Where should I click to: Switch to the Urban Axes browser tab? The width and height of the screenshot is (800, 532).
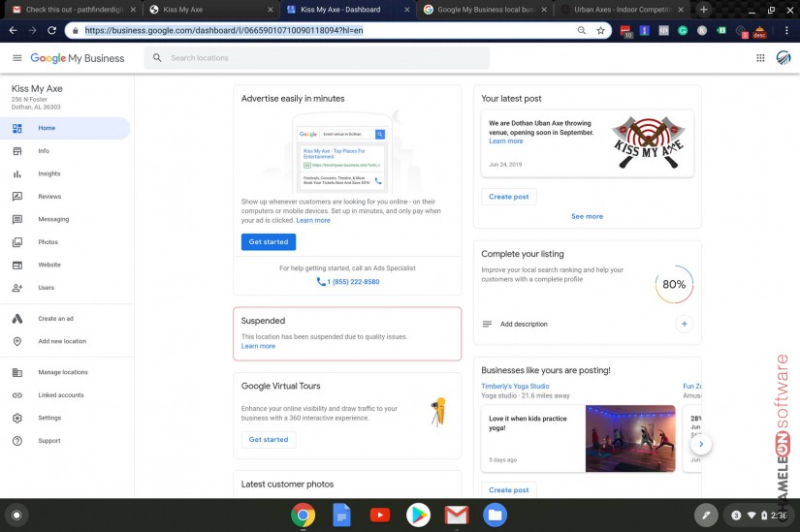pyautogui.click(x=622, y=9)
